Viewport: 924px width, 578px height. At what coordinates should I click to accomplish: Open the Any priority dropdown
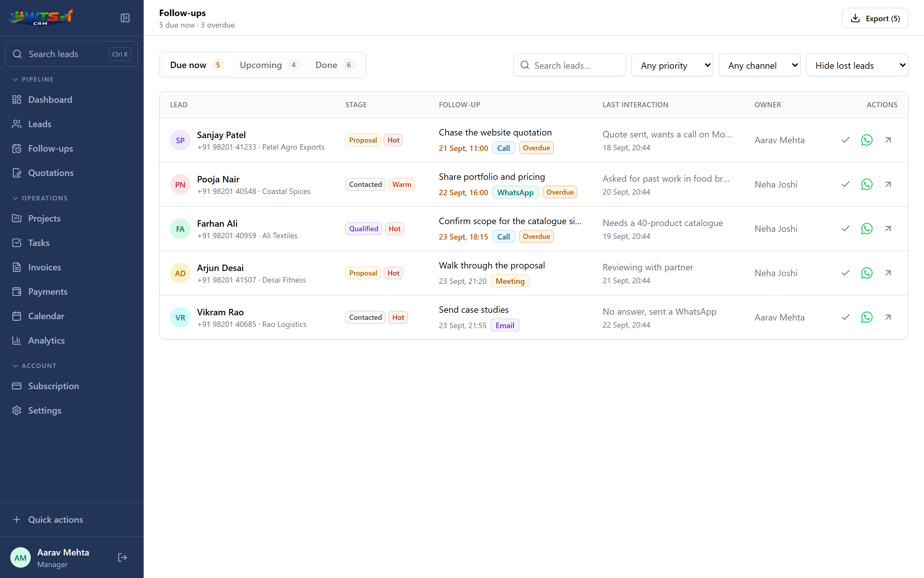(672, 66)
